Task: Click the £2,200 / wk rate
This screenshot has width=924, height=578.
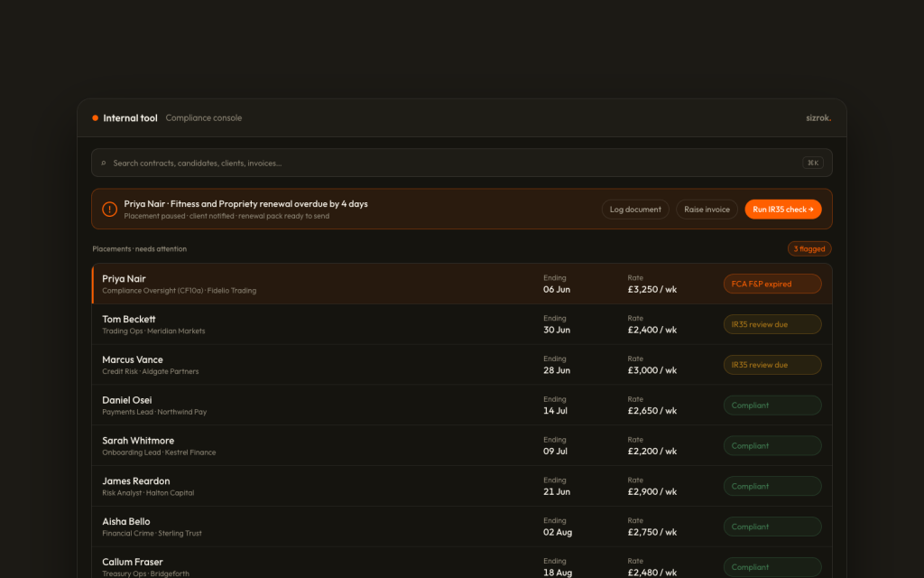Action: pos(651,452)
